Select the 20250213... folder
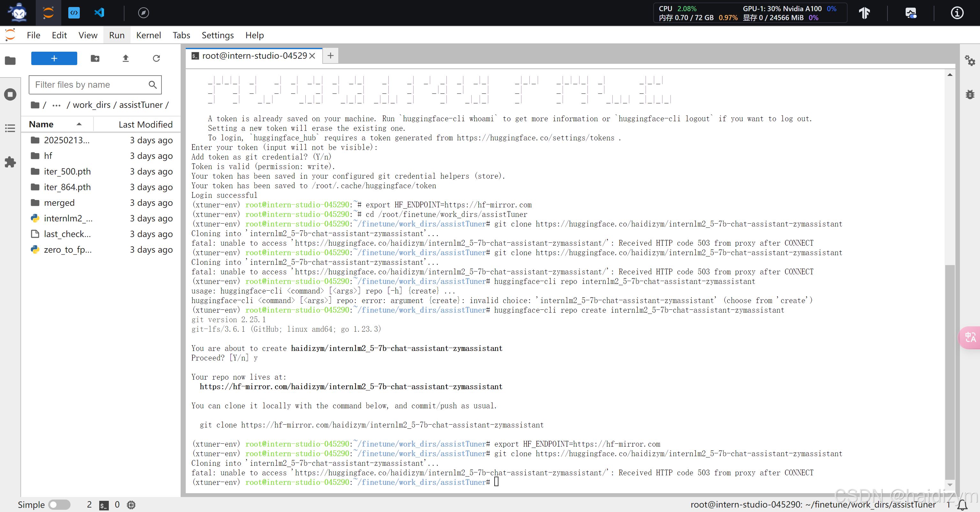 tap(101, 140)
